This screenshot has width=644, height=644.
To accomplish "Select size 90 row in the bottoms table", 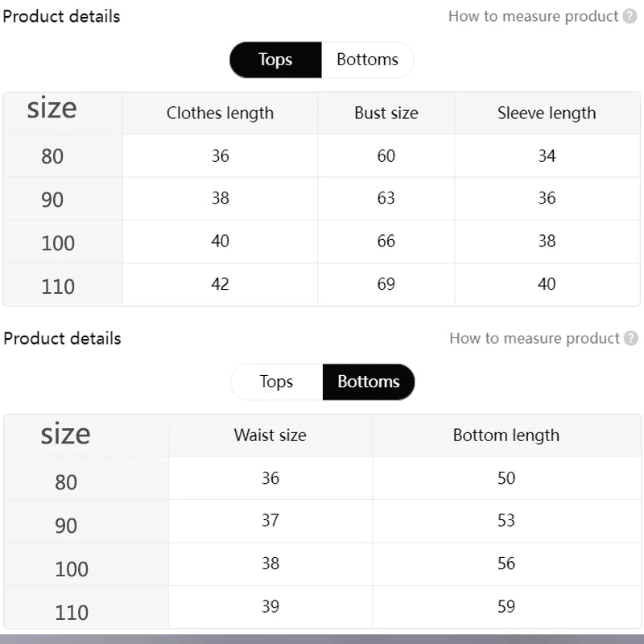I will [x=66, y=526].
